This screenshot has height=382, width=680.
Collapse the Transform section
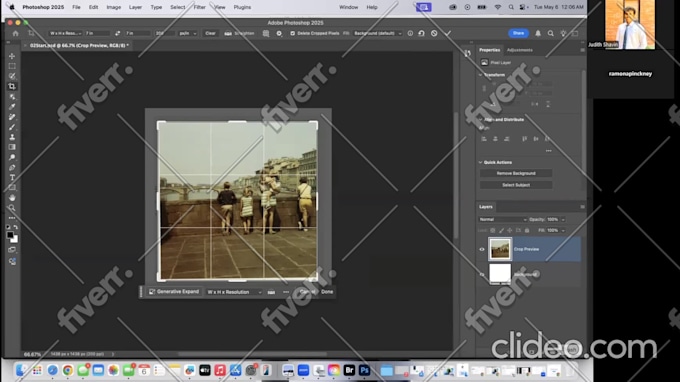coord(481,75)
